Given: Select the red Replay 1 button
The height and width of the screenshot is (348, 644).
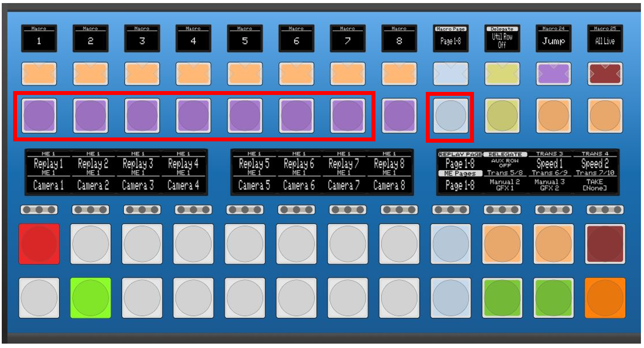Looking at the screenshot, I should pyautogui.click(x=39, y=244).
